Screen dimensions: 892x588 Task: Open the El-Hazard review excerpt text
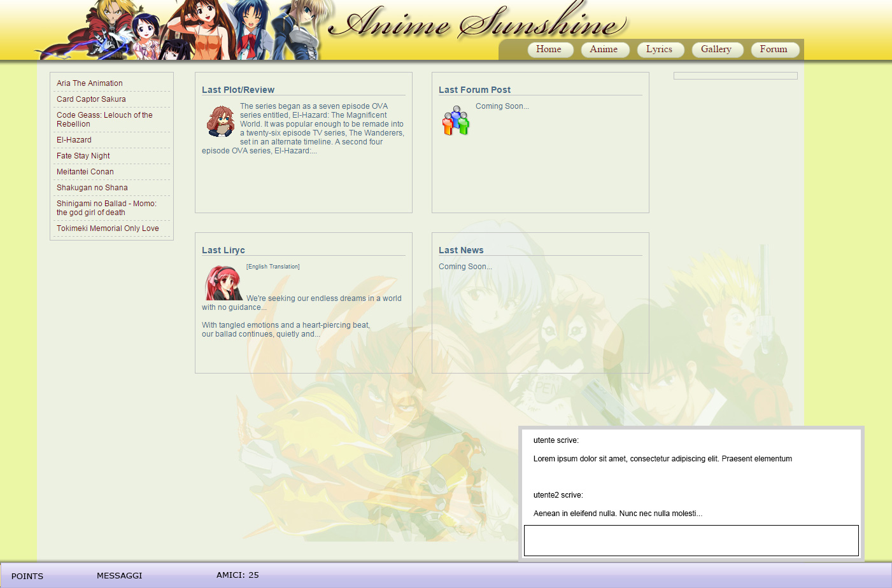tap(303, 129)
